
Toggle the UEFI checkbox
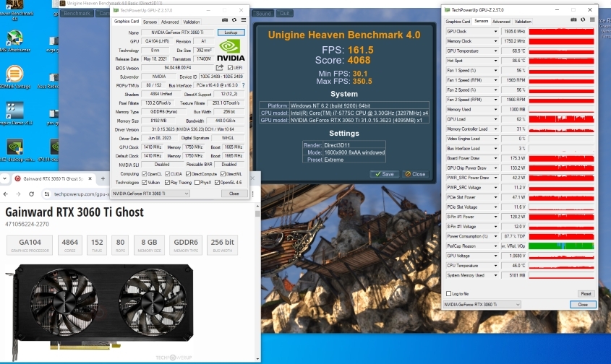[x=230, y=68]
